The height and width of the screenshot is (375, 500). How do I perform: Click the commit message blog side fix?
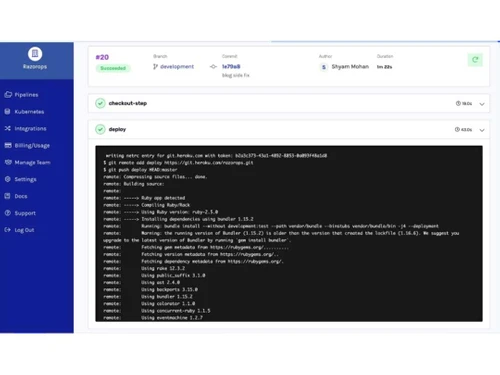[236, 75]
